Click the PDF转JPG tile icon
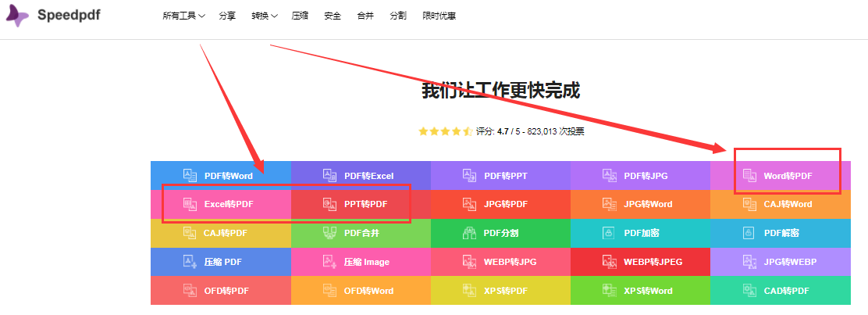 610,175
